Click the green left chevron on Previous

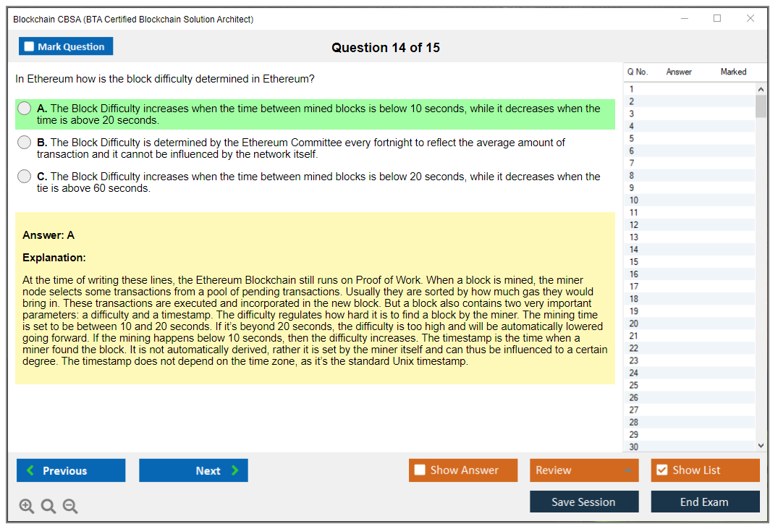click(30, 470)
